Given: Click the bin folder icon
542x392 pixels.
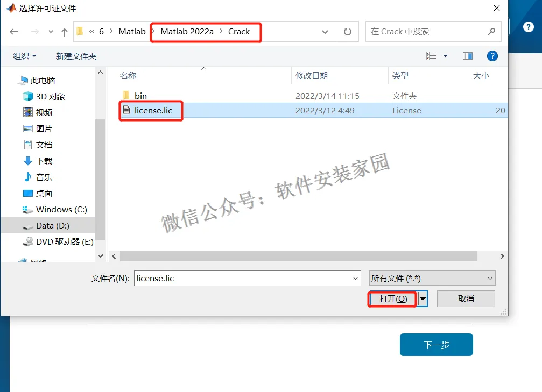Looking at the screenshot, I should click(126, 95).
